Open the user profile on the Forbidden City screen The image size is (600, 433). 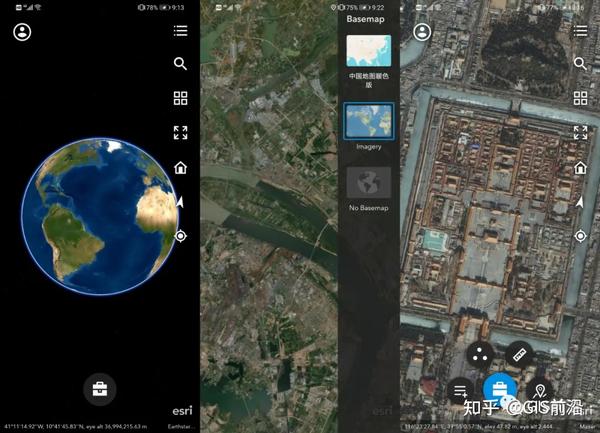(x=422, y=32)
